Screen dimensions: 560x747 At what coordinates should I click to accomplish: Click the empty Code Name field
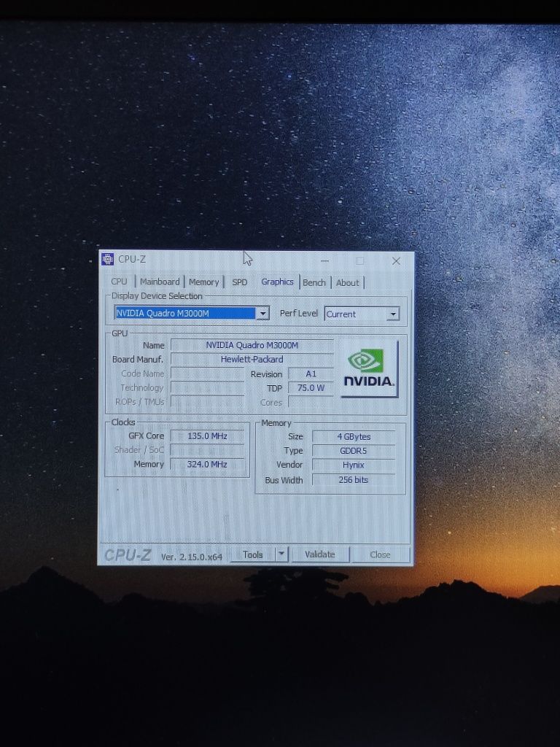pyautogui.click(x=207, y=373)
